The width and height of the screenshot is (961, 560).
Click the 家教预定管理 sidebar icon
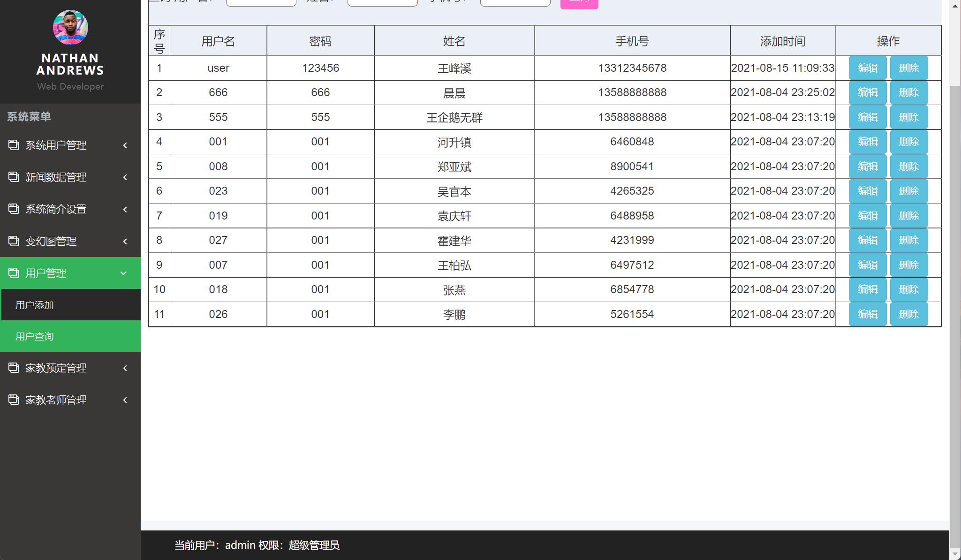[13, 368]
